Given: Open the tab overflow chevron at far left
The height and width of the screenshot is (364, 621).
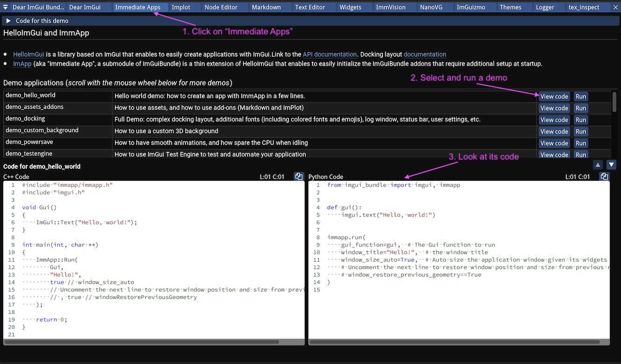Looking at the screenshot, I should [5, 7].
